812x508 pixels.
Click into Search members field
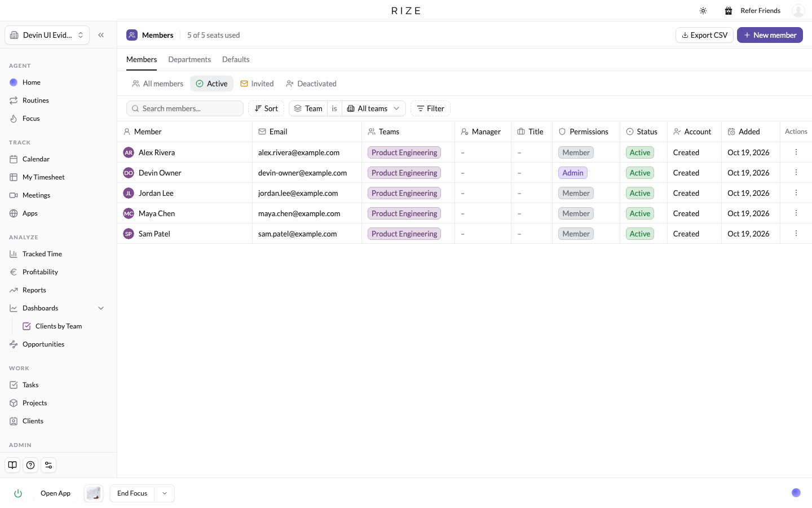coord(185,108)
